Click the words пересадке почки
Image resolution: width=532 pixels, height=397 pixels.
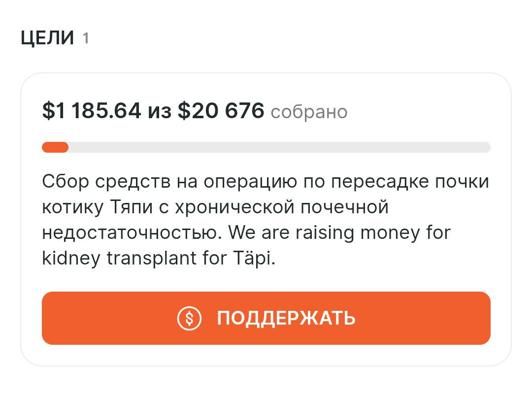pyautogui.click(x=409, y=182)
